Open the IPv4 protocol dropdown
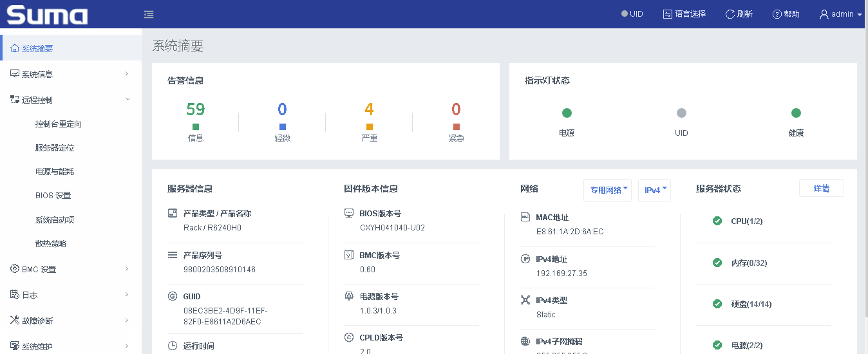Viewport: 868px width, 354px height. (x=654, y=190)
